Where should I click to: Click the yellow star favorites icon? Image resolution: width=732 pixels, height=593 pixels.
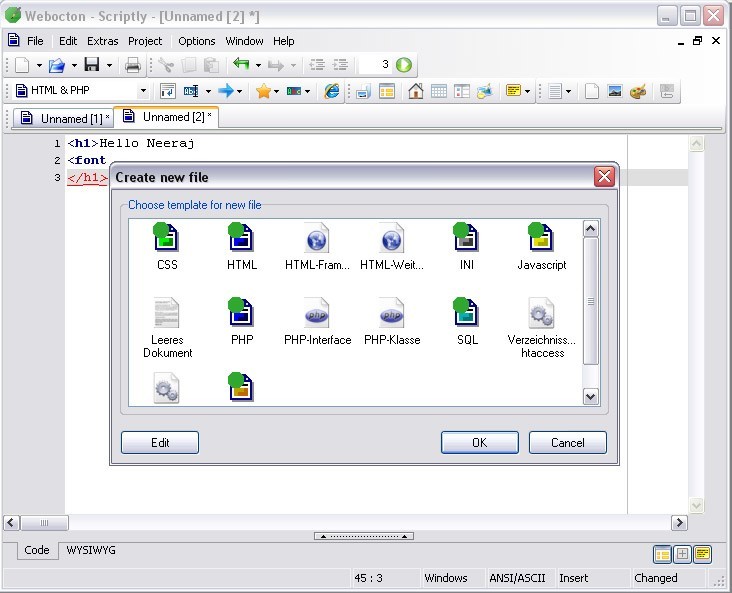(x=263, y=91)
